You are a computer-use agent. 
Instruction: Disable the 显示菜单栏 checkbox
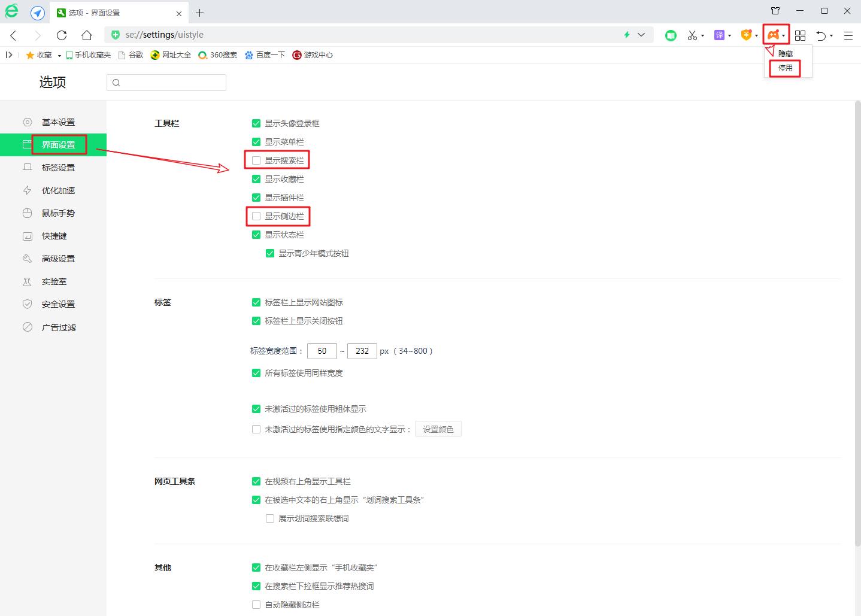256,141
